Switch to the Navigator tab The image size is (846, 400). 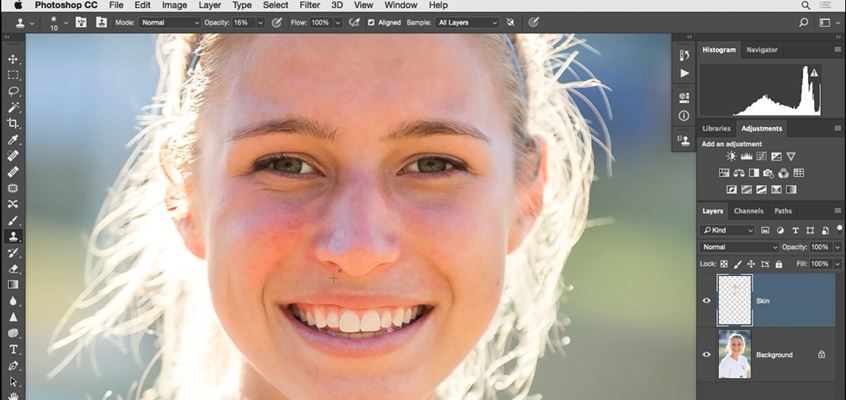click(762, 49)
